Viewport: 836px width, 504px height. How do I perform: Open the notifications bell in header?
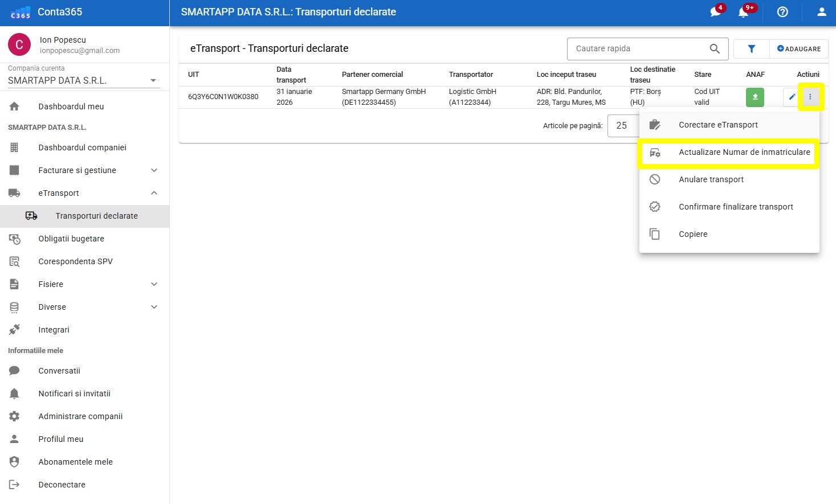[x=743, y=12]
